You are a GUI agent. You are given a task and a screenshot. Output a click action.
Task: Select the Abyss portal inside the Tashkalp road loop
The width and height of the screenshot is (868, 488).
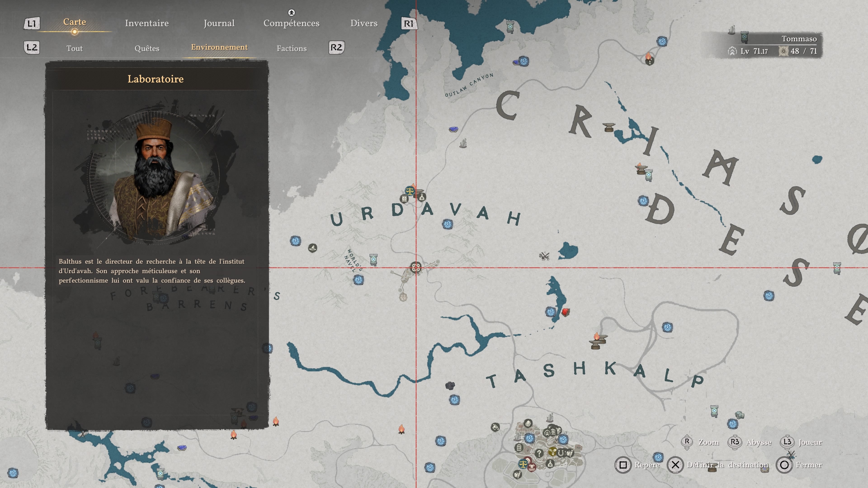pos(667,327)
